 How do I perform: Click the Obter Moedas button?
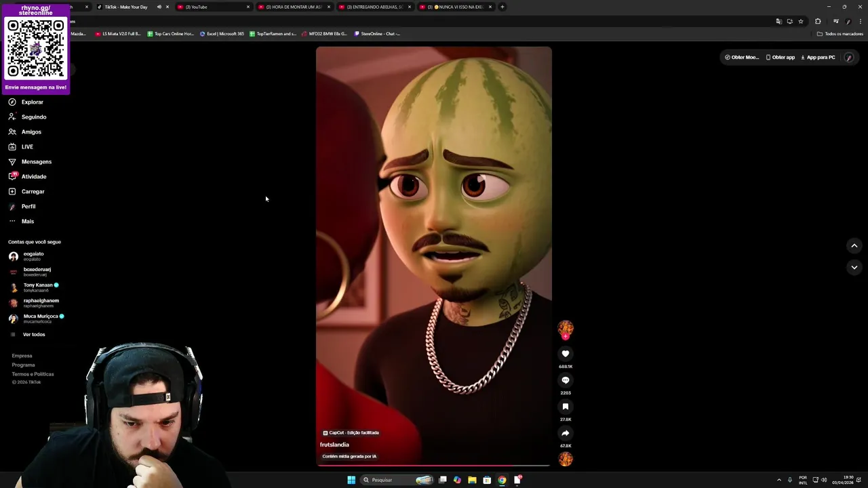tap(742, 58)
